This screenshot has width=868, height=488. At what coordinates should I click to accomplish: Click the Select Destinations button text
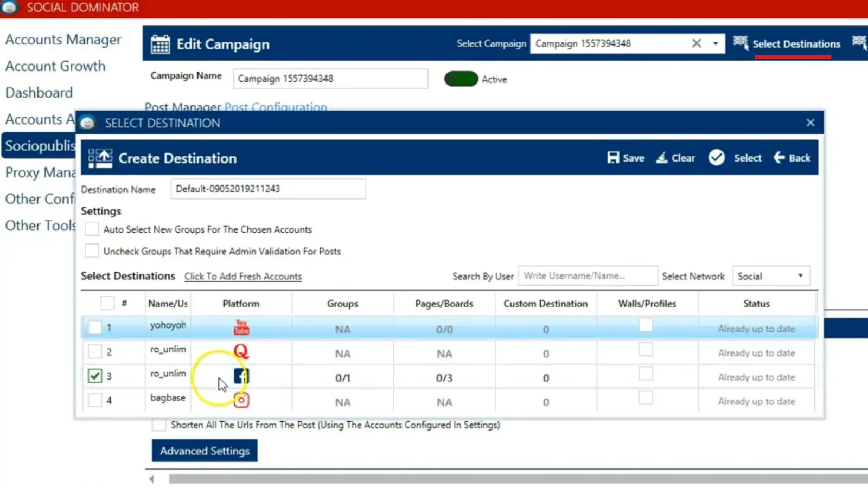click(796, 44)
